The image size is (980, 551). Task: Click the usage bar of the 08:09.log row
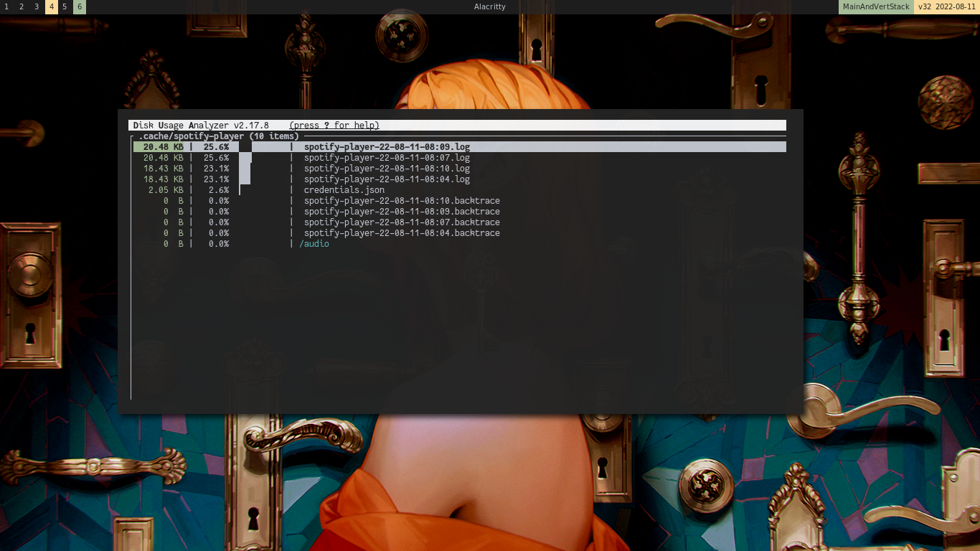[x=245, y=147]
